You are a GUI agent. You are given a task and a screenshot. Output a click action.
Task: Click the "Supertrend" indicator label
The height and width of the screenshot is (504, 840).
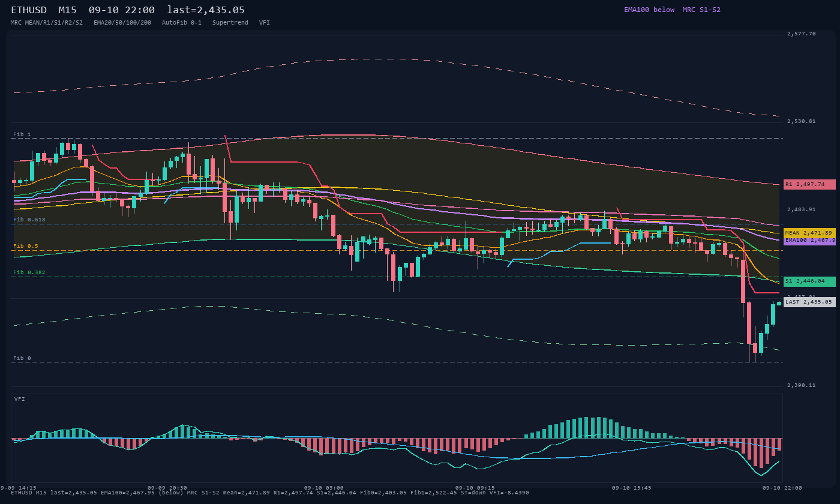click(230, 23)
